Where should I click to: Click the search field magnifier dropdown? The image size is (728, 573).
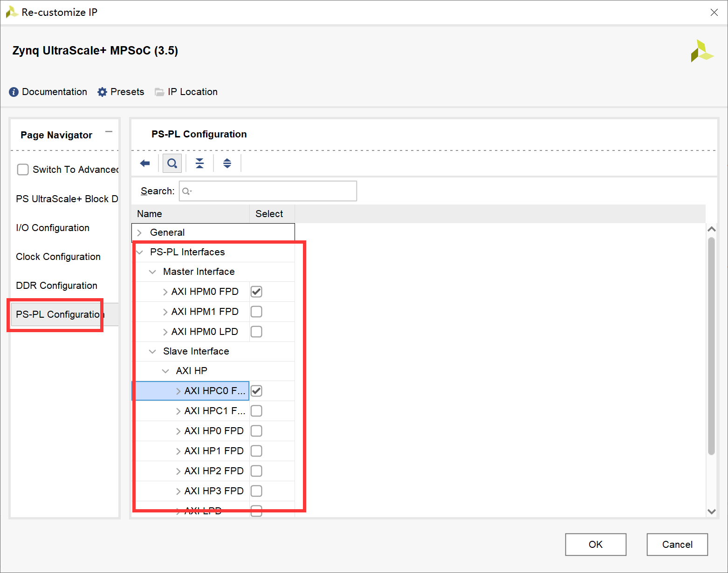187,191
